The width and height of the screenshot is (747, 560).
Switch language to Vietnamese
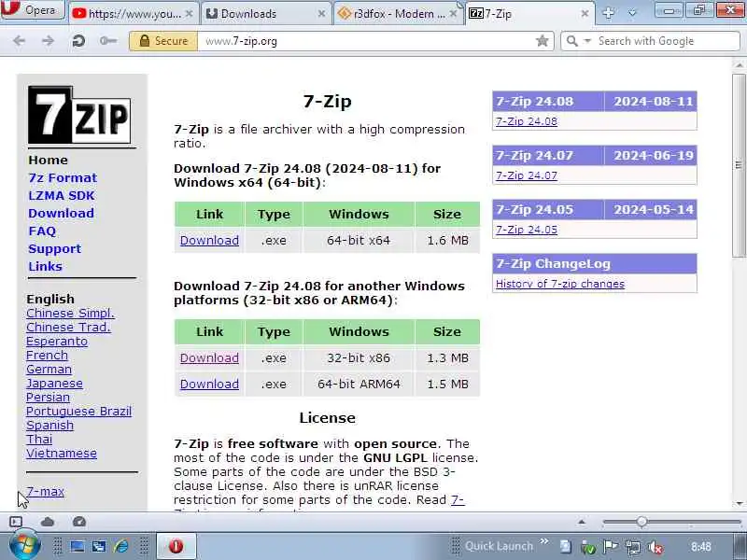tap(62, 453)
